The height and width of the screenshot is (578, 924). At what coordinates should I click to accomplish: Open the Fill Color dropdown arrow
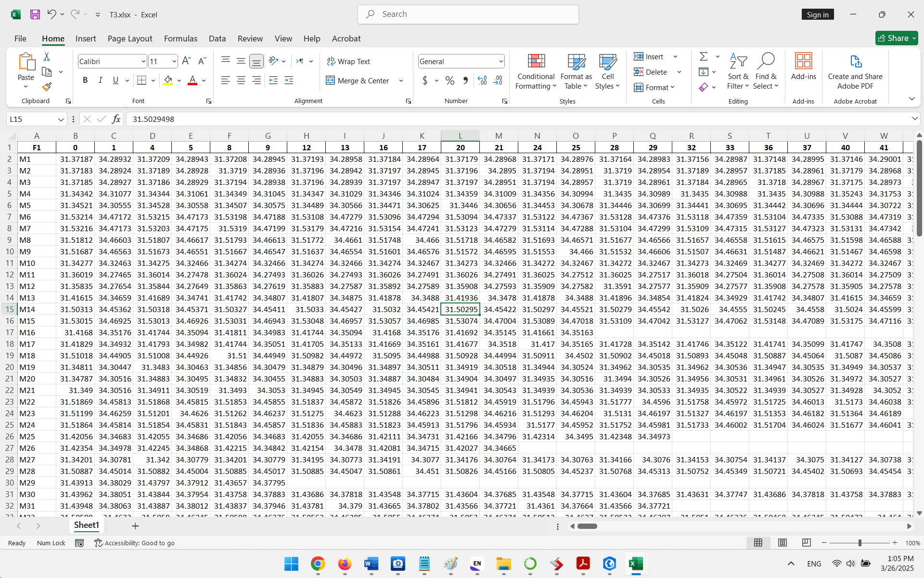[x=179, y=80]
